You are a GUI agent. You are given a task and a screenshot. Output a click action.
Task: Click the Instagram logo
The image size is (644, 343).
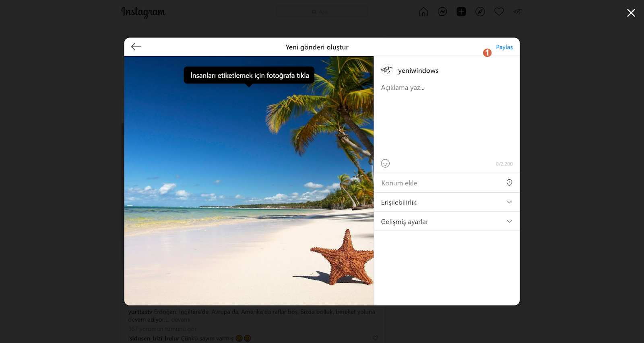[x=143, y=12]
